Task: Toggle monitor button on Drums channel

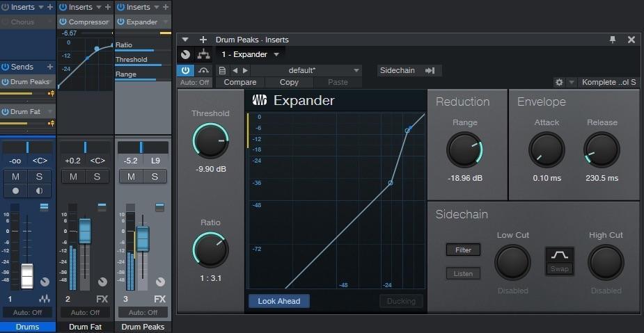Action: (x=40, y=190)
